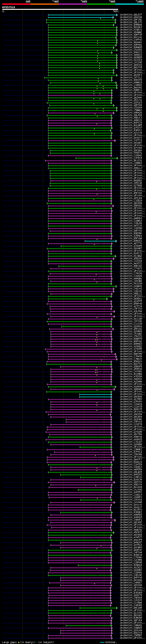Select hit label UniRef100_A7QEY1
The width and height of the screenshot is (146, 644).
[131, 30]
